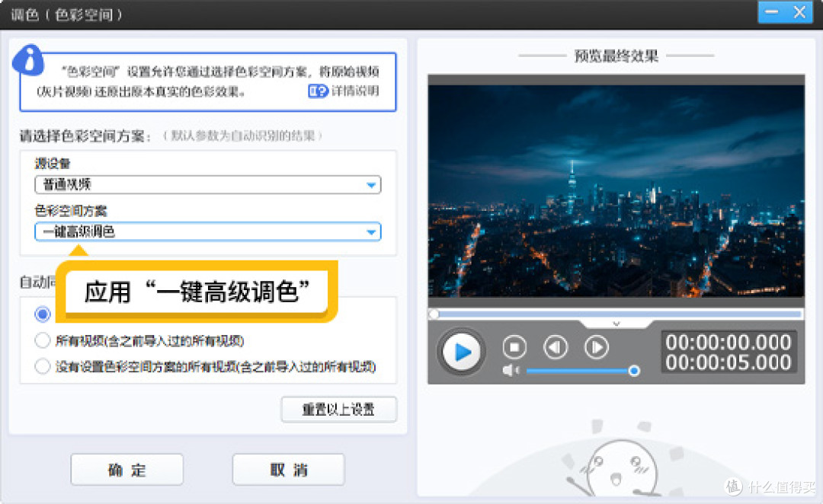823x504 pixels.
Task: Open the 色彩空间方案 dropdown list
Action: 208,231
